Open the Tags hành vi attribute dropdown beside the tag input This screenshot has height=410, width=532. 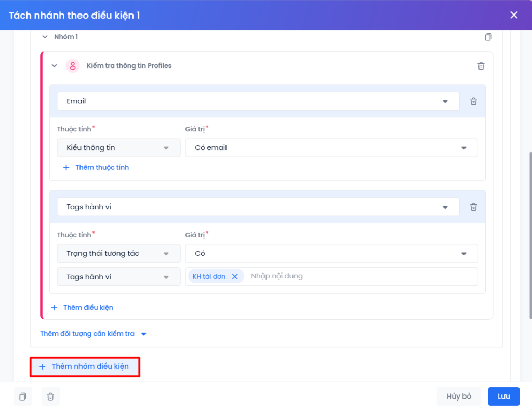[119, 277]
